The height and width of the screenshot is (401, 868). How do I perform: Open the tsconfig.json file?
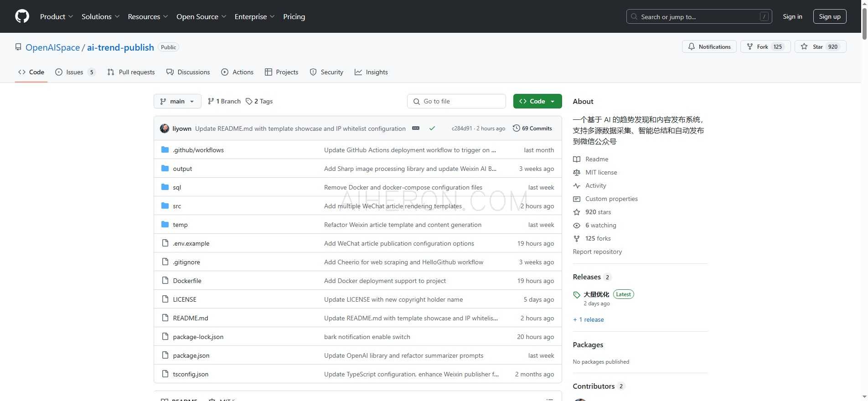(191, 374)
